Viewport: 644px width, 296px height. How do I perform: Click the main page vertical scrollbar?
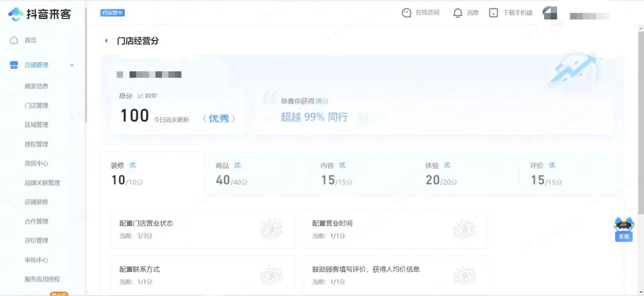coord(641,122)
